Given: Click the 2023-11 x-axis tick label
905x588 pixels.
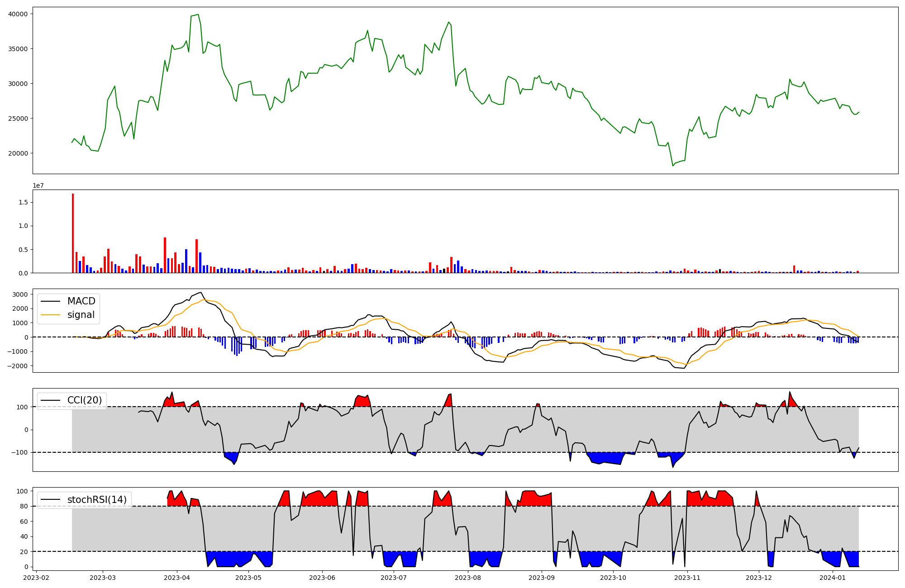Looking at the screenshot, I should 687,578.
